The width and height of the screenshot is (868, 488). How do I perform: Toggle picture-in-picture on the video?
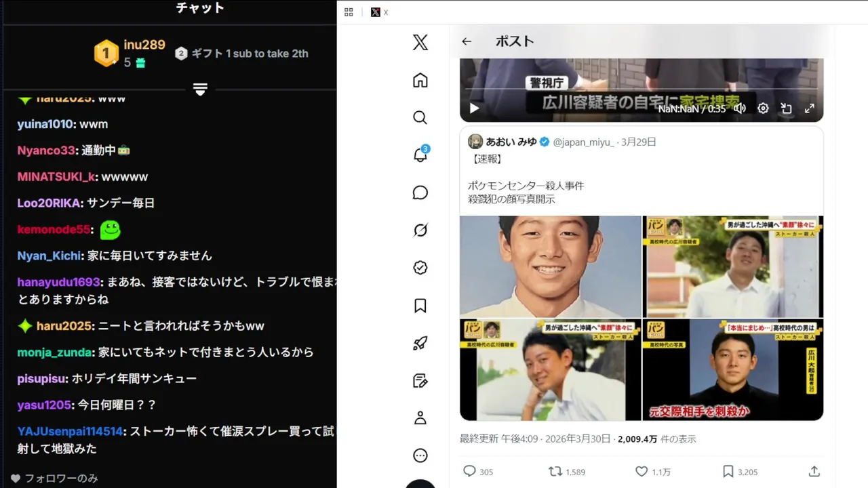786,108
